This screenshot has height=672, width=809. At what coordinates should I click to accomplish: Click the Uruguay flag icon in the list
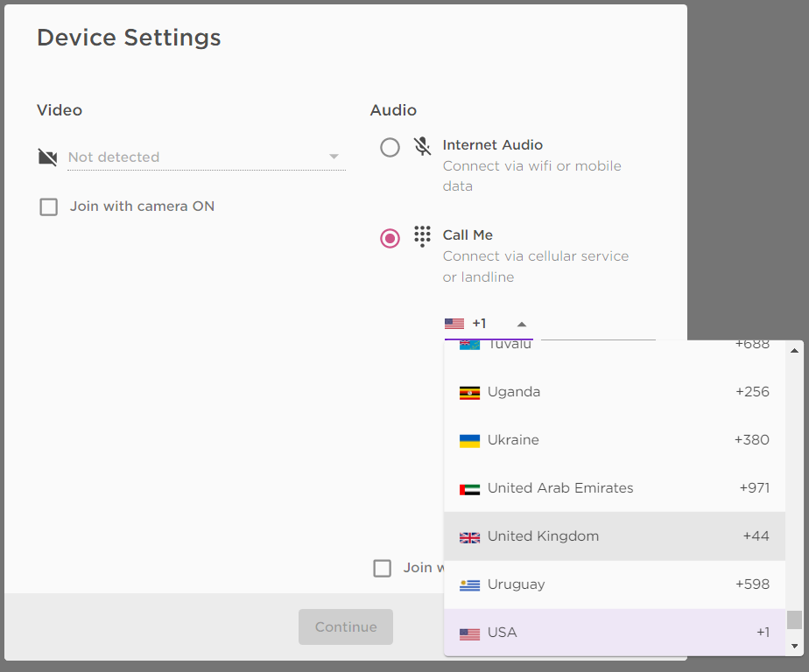469,585
